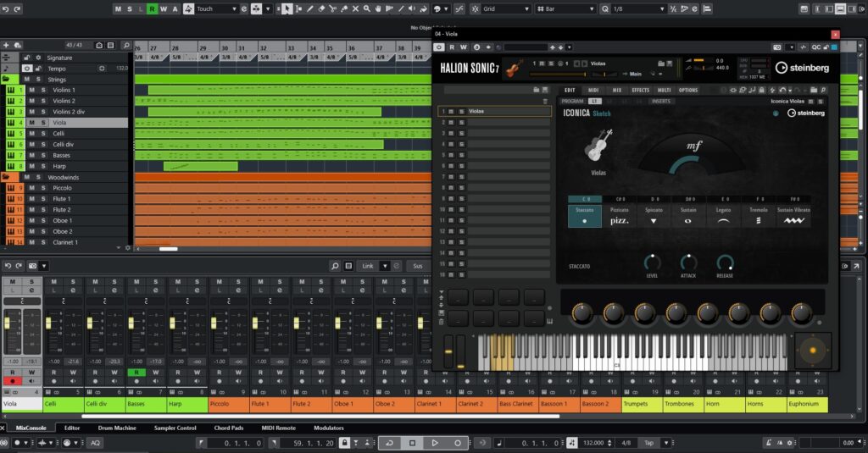Select the Range Selection tool
Image resolution: width=868 pixels, height=453 pixels.
point(298,8)
